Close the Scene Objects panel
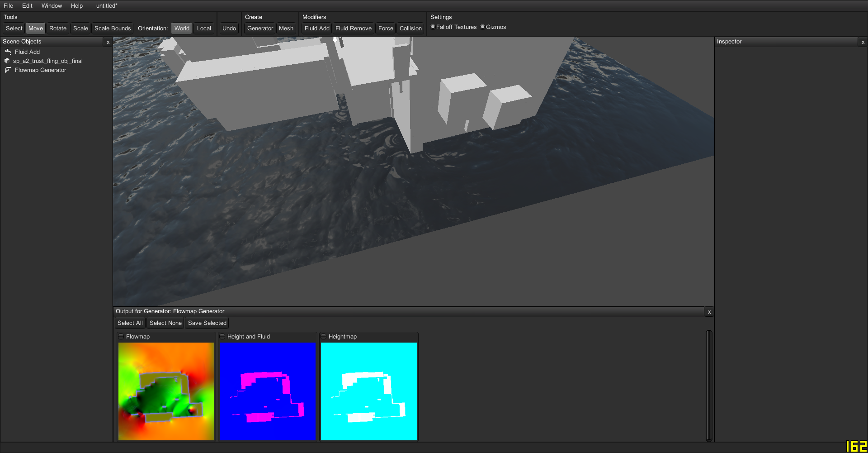The width and height of the screenshot is (868, 453). coord(108,42)
